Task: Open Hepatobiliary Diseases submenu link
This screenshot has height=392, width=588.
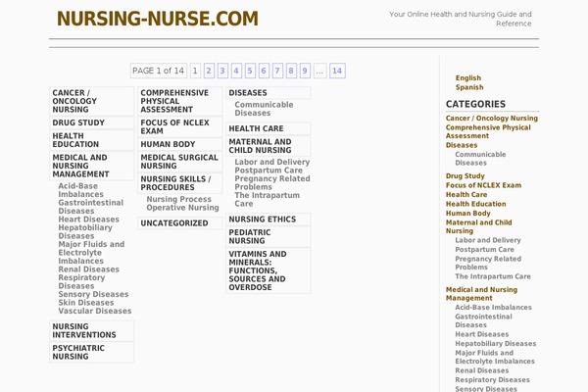Action: click(x=85, y=232)
